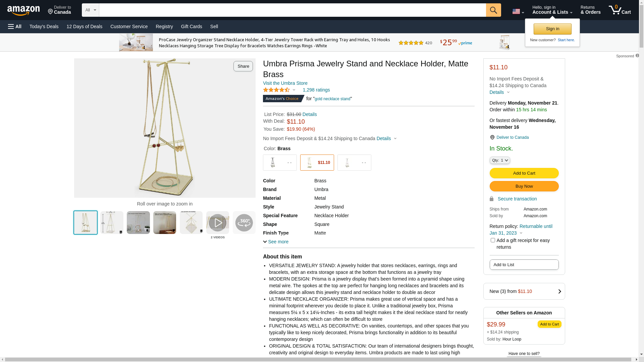Click the search magnifier button
This screenshot has height=362, width=644.
click(x=493, y=10)
